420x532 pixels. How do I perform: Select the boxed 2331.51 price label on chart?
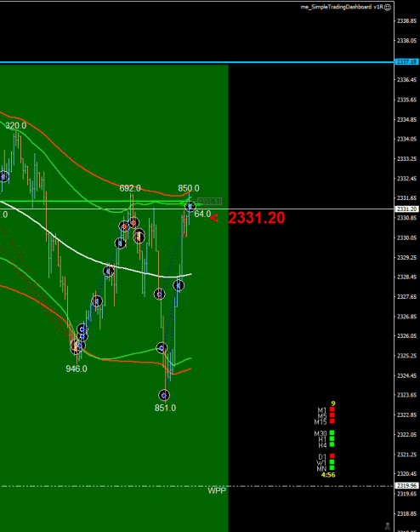209,202
